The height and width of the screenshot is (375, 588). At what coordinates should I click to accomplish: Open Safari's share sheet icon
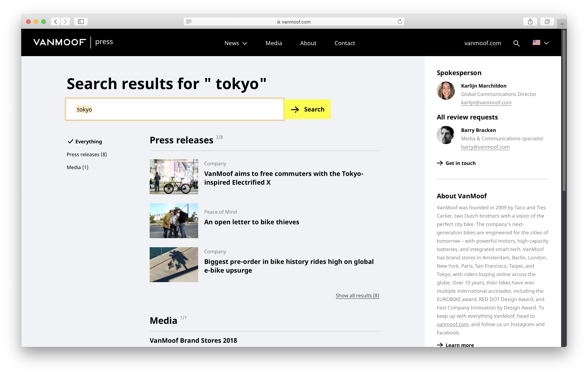pyautogui.click(x=530, y=22)
